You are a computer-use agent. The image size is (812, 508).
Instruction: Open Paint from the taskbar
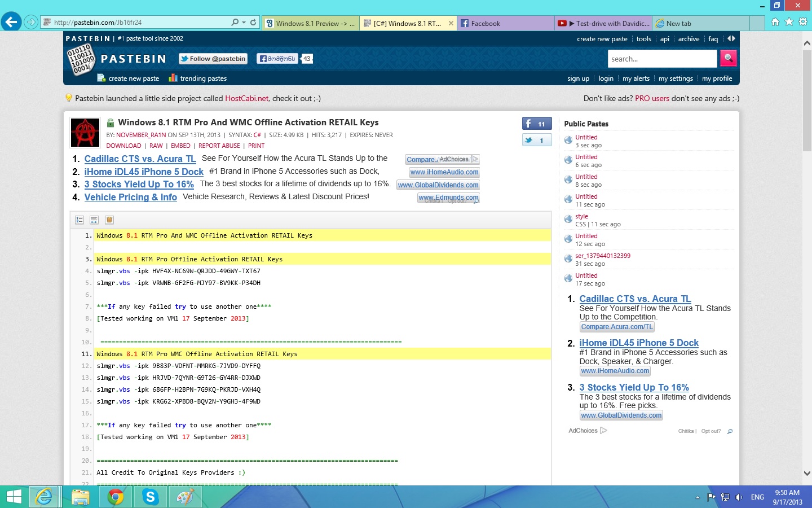pyautogui.click(x=185, y=497)
